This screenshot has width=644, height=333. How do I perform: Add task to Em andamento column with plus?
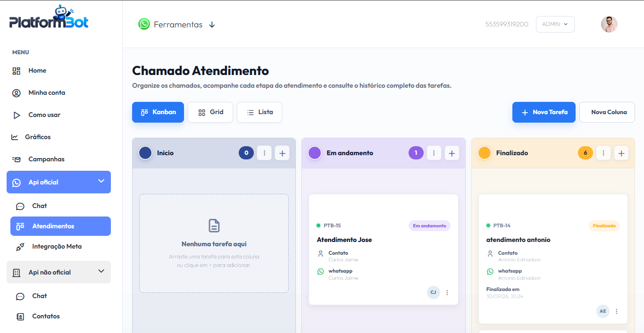[x=452, y=153]
